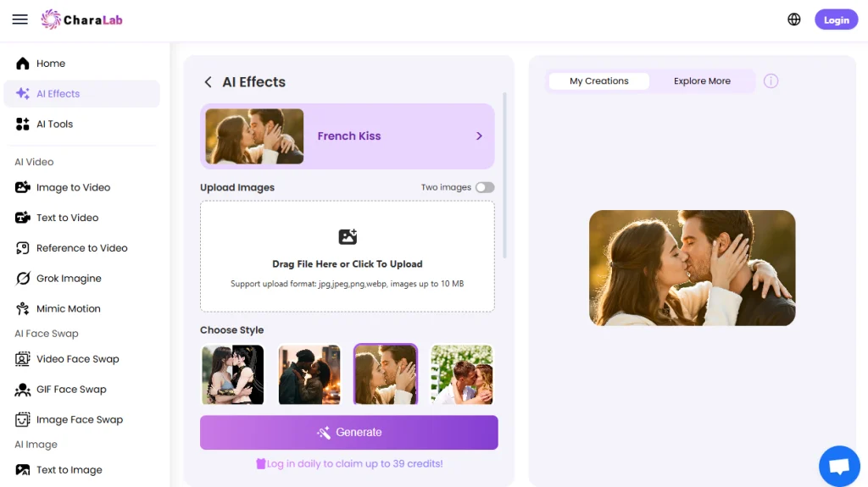Click the AI Effects panel scrollbar
868x487 pixels.
tap(504, 175)
